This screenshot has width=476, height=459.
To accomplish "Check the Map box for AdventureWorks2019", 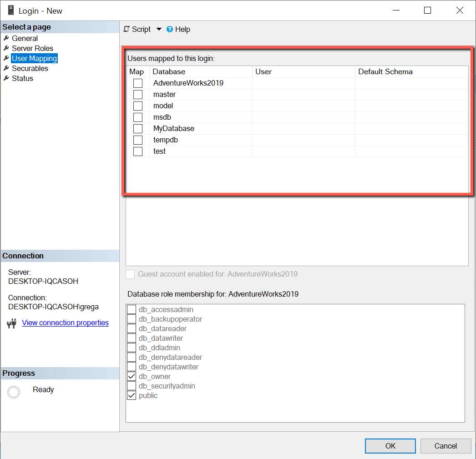I will (x=137, y=83).
